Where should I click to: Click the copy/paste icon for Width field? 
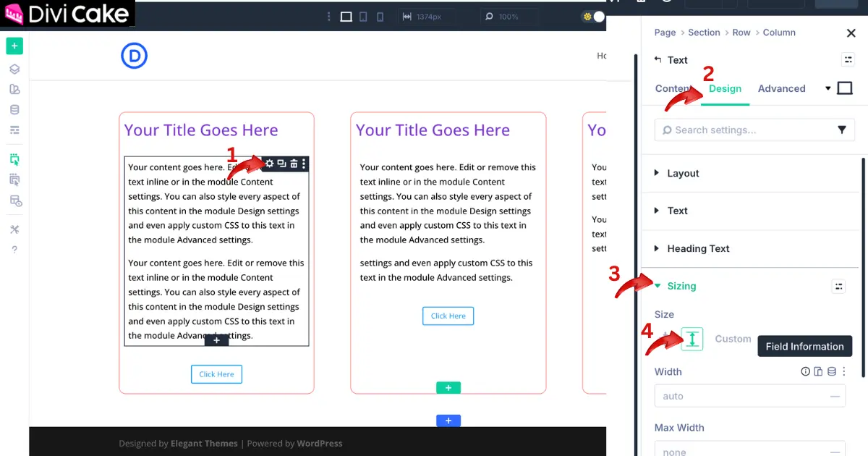[818, 371]
